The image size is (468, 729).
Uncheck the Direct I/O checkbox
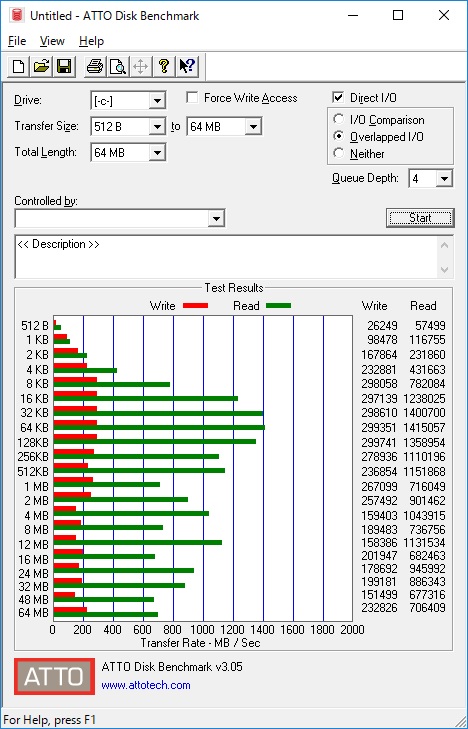click(x=338, y=98)
